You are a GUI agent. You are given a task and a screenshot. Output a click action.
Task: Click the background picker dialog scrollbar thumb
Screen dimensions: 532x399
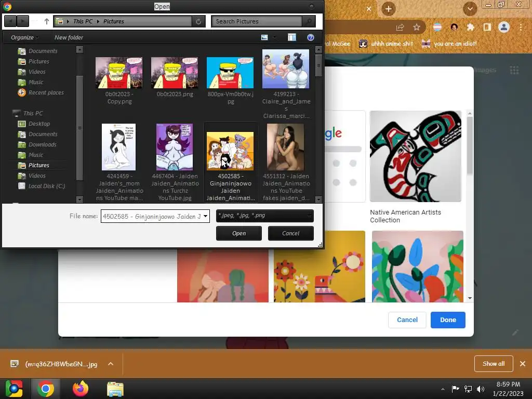[x=470, y=146]
